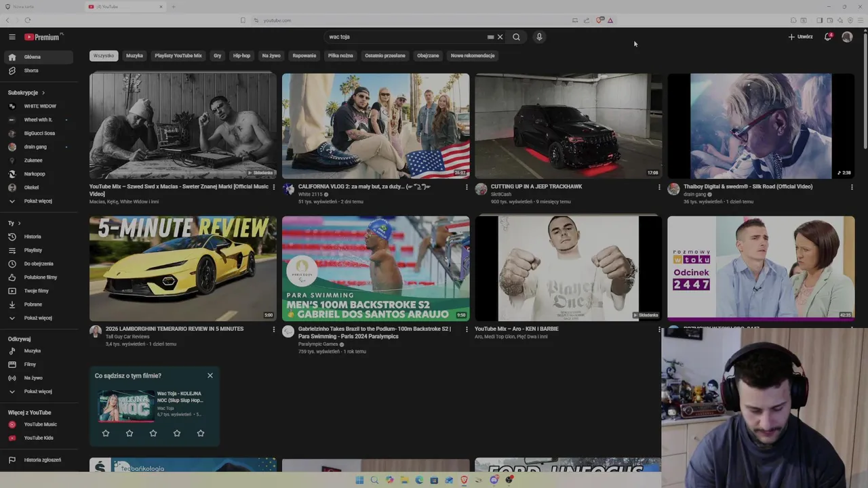Click the magnifying glass search button

click(x=516, y=37)
